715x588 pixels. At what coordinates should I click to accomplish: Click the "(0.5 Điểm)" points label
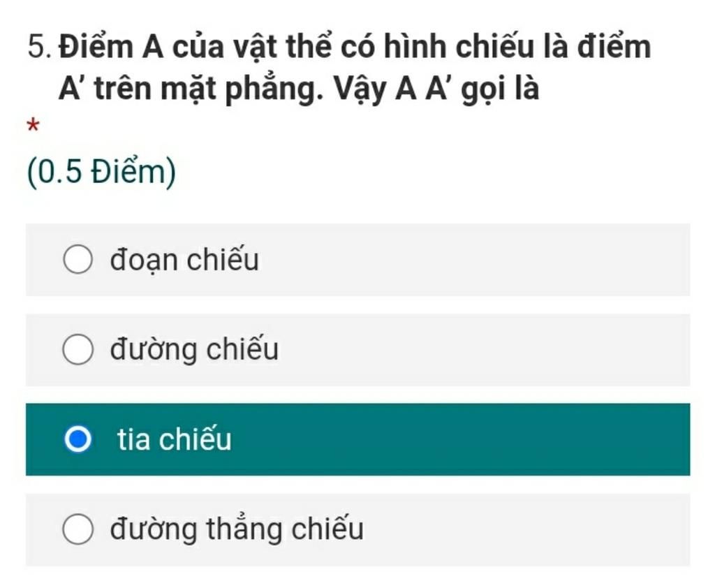click(x=102, y=172)
